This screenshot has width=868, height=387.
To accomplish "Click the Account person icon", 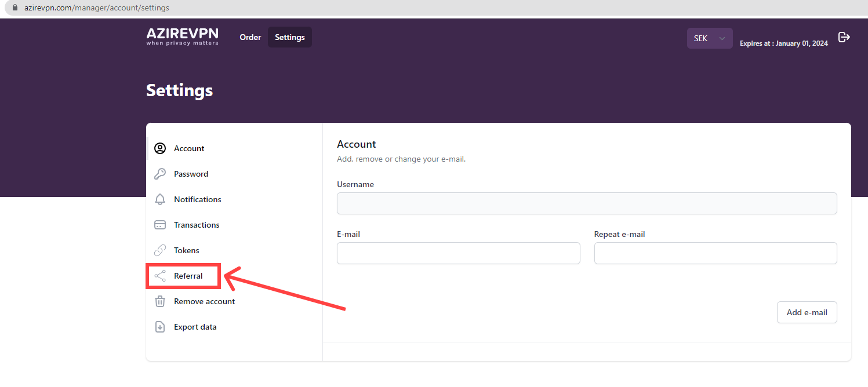I will [x=160, y=148].
